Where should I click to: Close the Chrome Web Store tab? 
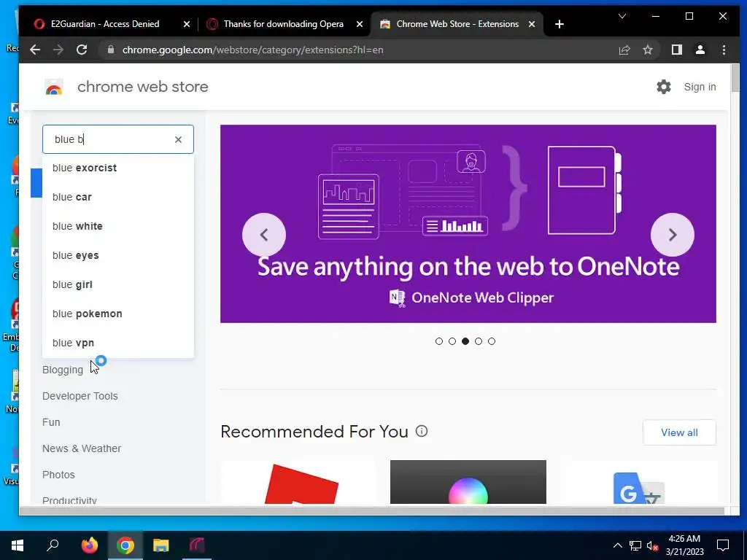click(532, 24)
